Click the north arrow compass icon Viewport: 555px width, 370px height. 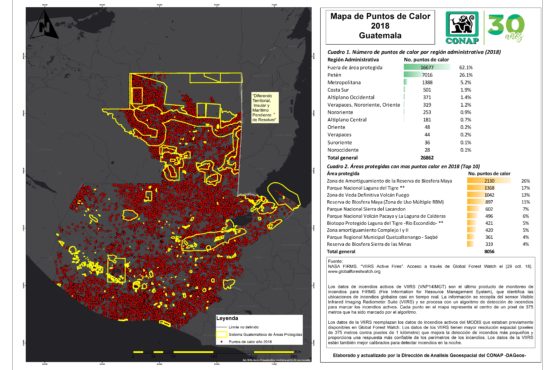(44, 24)
